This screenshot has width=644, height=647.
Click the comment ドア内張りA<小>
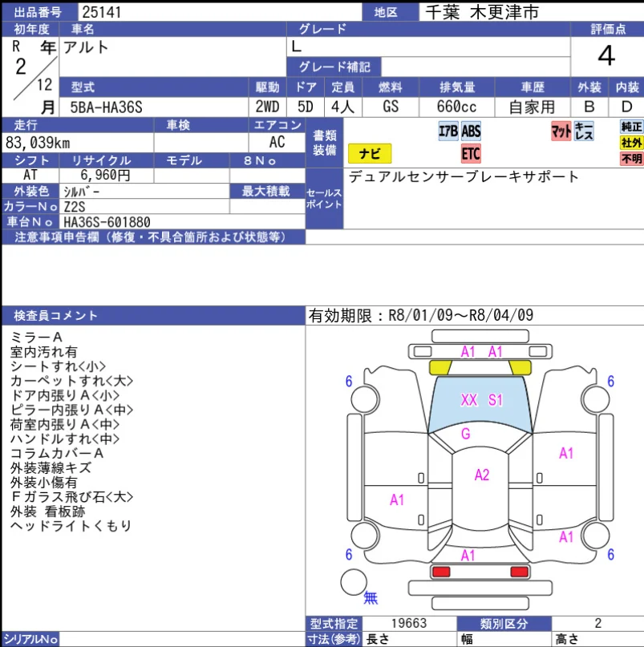pyautogui.click(x=65, y=395)
